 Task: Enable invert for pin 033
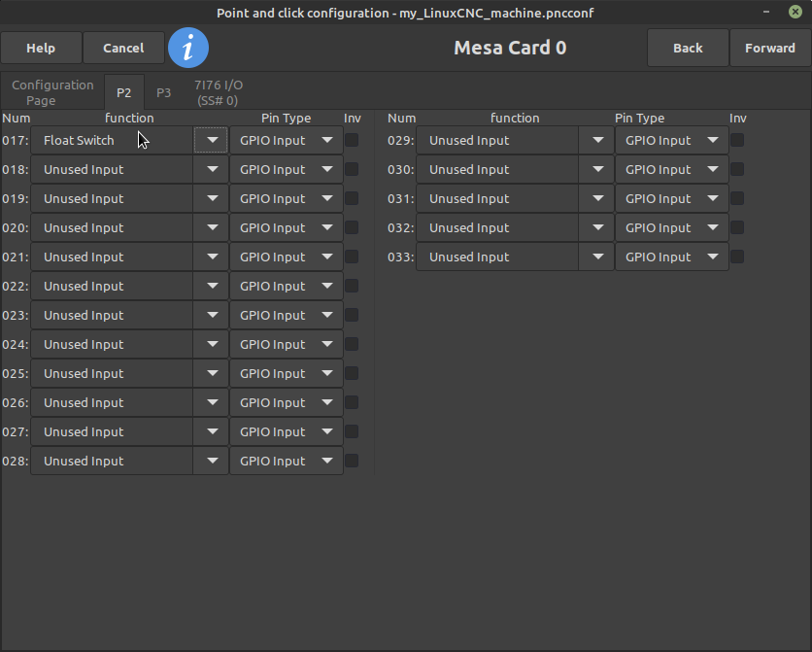pyautogui.click(x=737, y=257)
